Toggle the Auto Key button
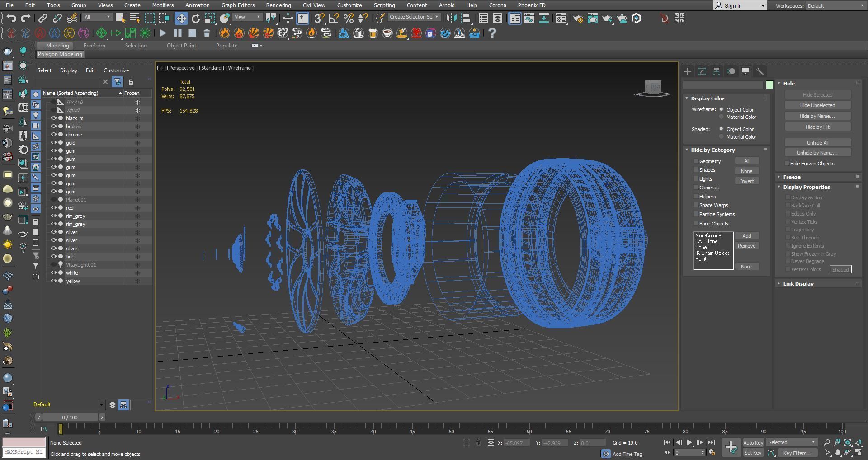 [x=753, y=443]
